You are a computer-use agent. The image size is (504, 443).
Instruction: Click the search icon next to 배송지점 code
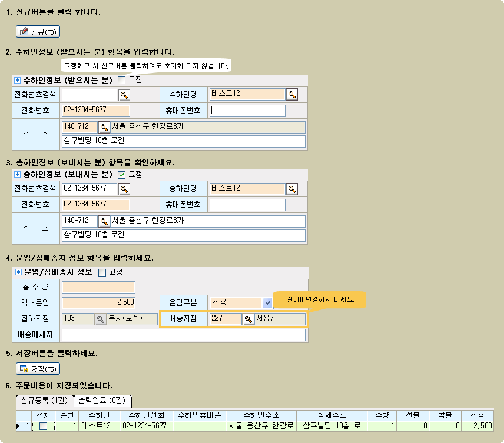click(x=248, y=319)
